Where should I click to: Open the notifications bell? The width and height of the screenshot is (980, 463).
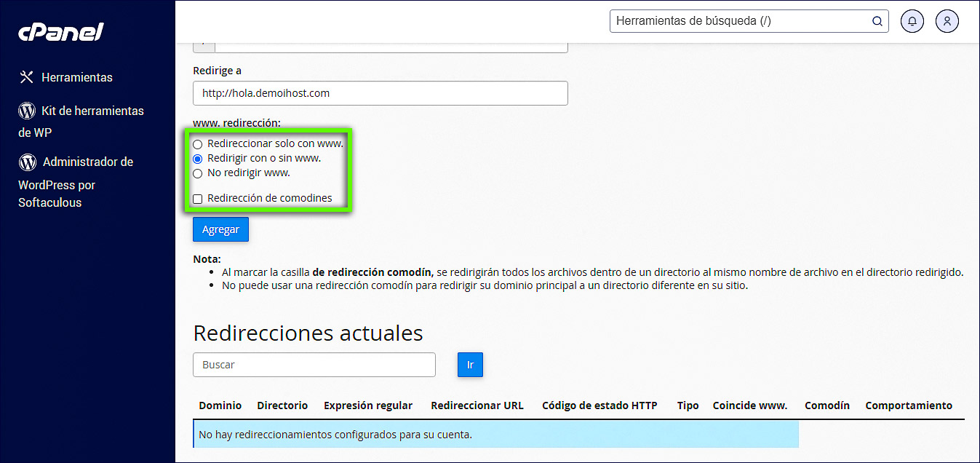point(912,21)
